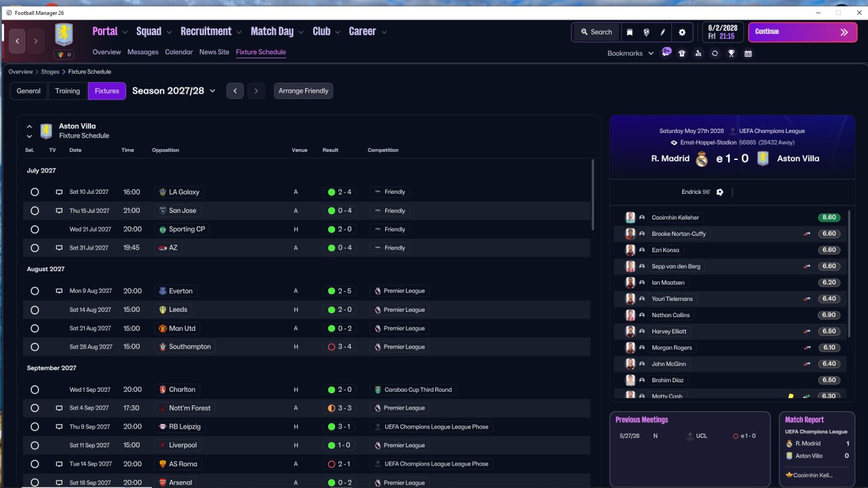The height and width of the screenshot is (488, 868).
Task: Click the circular transfers refresh icon
Action: pyautogui.click(x=715, y=53)
